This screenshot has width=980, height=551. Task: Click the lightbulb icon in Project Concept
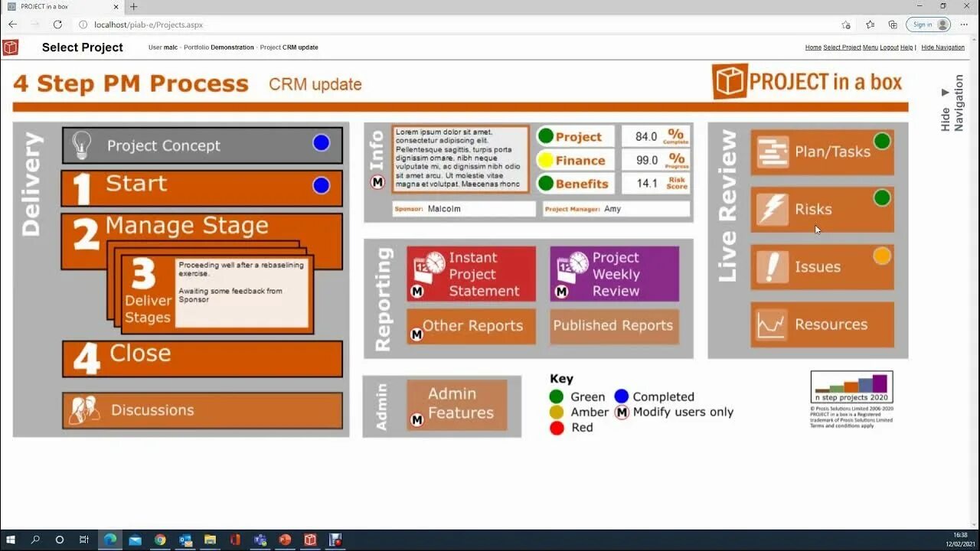click(82, 145)
